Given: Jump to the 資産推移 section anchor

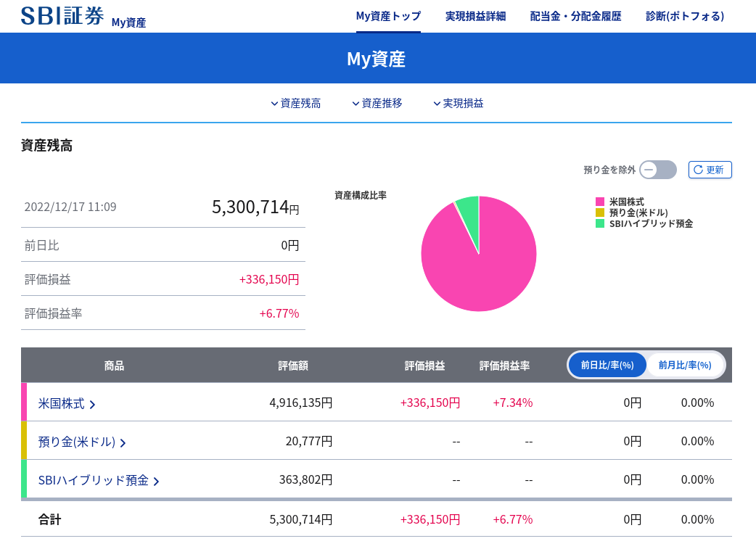Looking at the screenshot, I should [x=377, y=103].
